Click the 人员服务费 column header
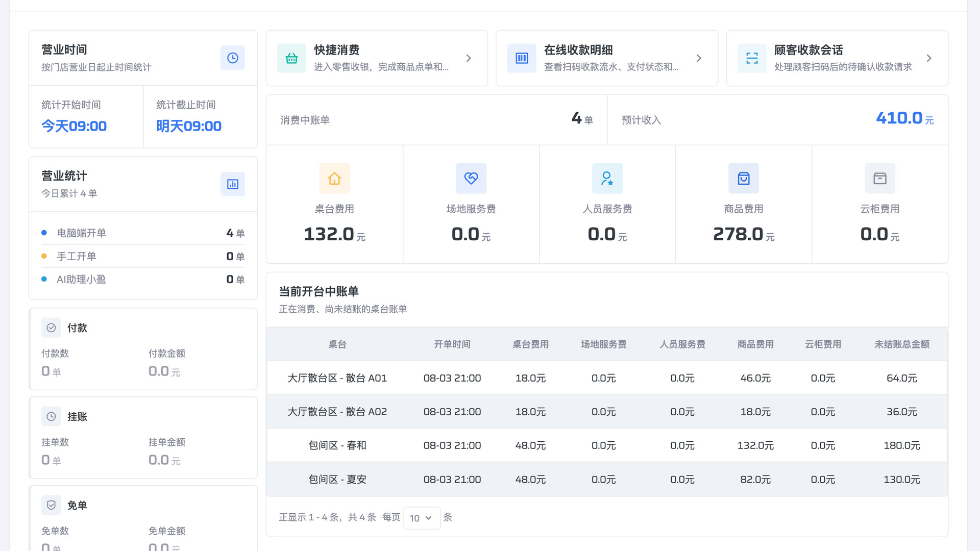Image resolution: width=980 pixels, height=551 pixels. 682,344
